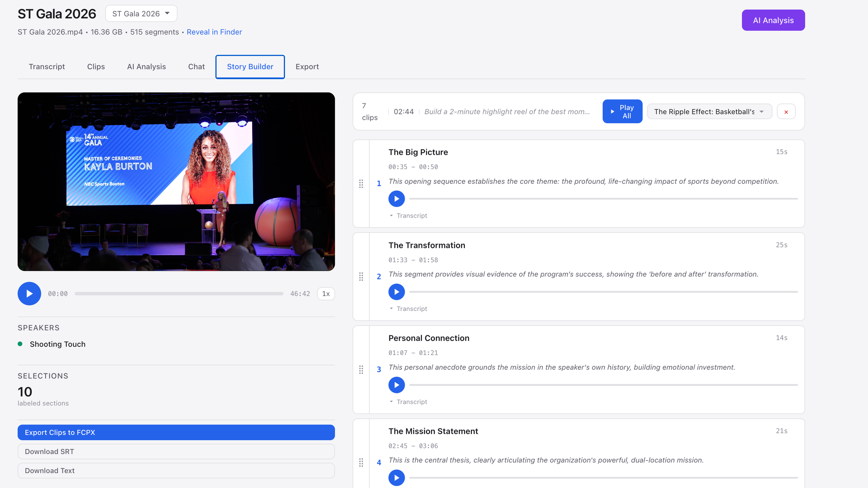Play the Personal Connection clip
The image size is (868, 488).
coord(397,385)
